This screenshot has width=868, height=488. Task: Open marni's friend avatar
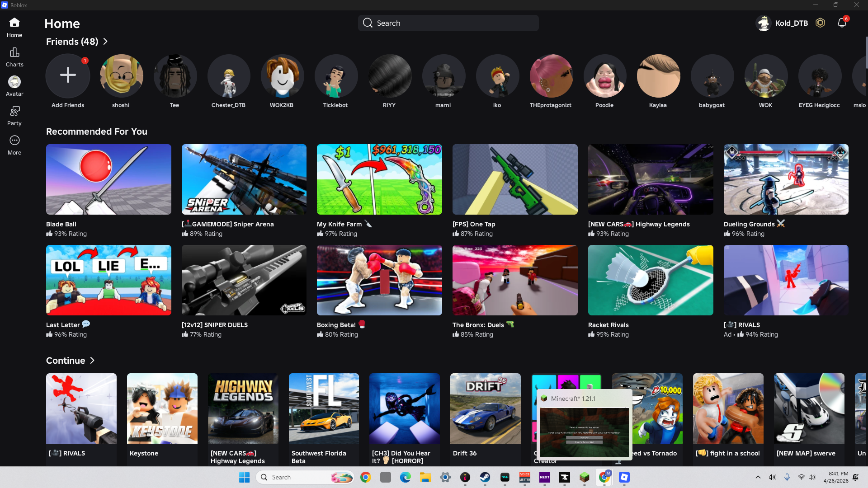point(443,75)
